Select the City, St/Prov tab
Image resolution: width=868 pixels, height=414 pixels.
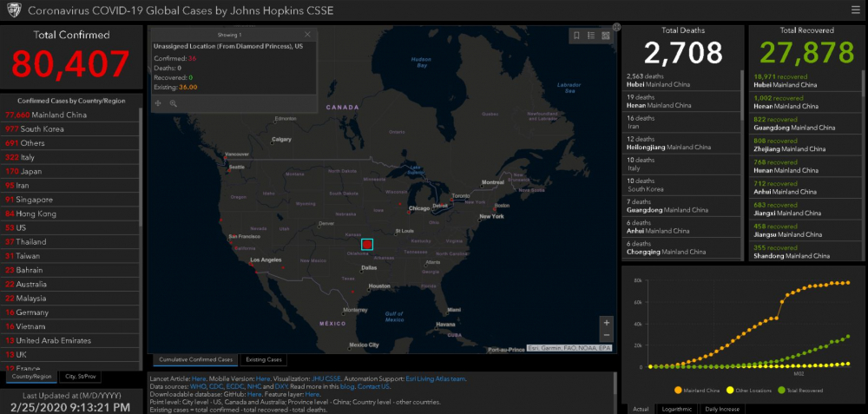click(80, 377)
